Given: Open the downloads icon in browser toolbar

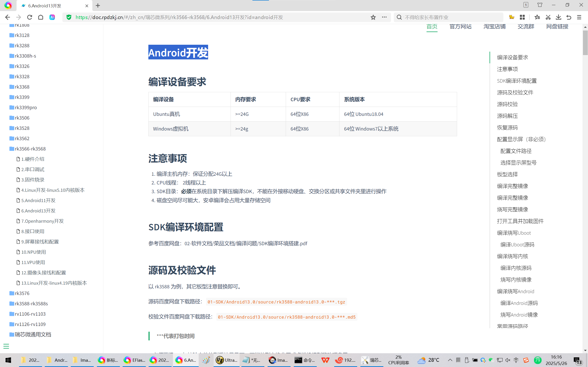Looking at the screenshot, I should pos(558,17).
